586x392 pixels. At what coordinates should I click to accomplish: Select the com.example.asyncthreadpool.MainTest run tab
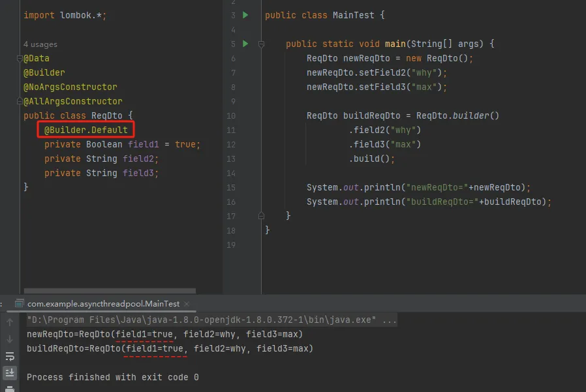tap(103, 304)
